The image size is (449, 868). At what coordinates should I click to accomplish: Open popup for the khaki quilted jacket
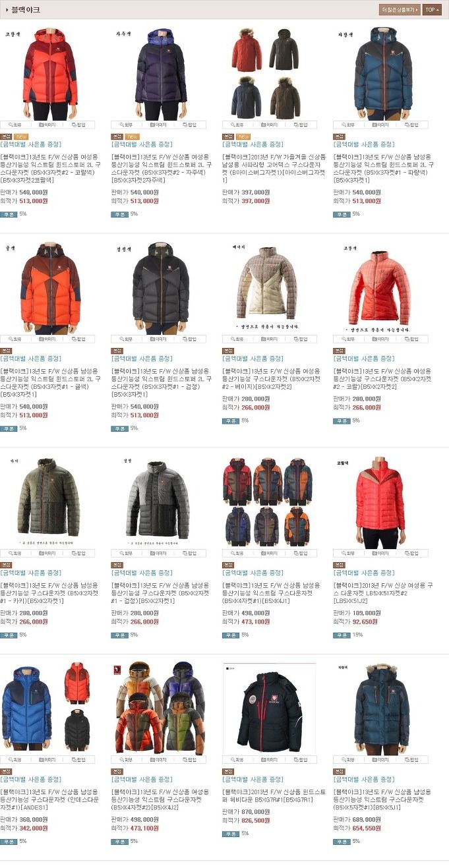pos(78,553)
